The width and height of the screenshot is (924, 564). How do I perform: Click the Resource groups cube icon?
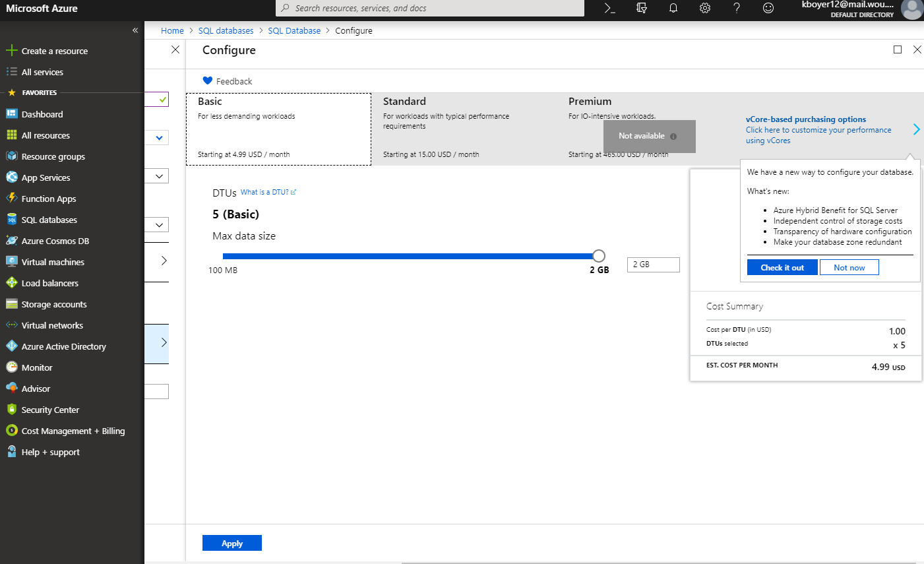click(x=11, y=156)
